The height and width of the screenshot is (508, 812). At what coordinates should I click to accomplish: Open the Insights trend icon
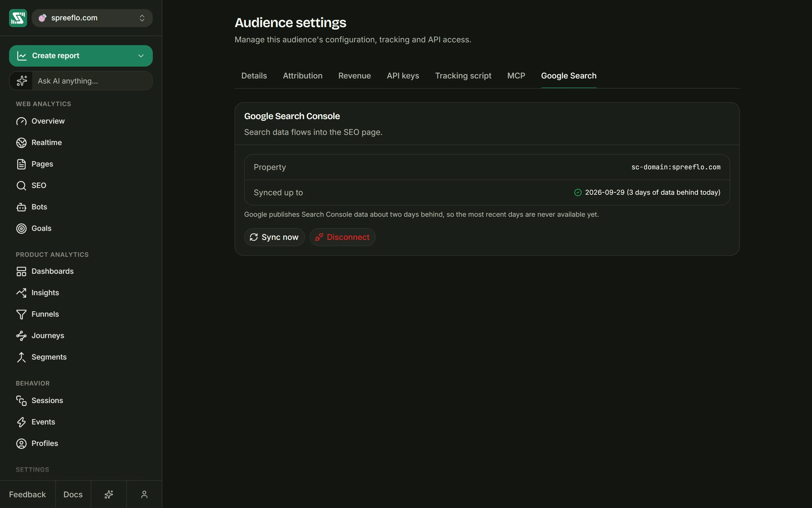tap(21, 293)
